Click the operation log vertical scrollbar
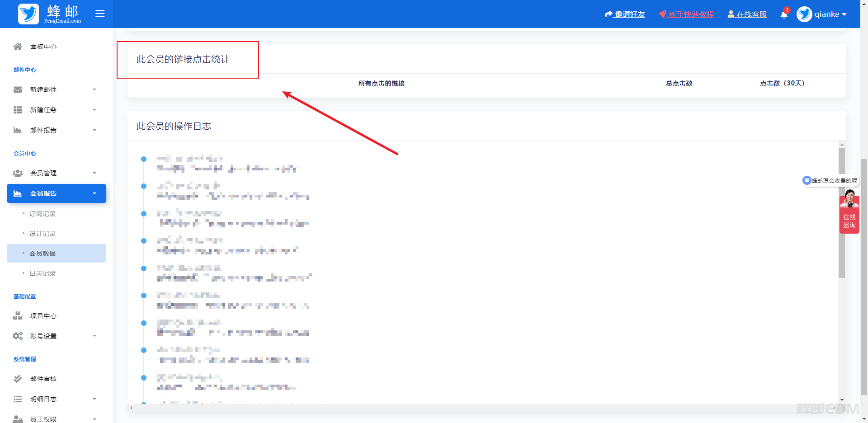868x423 pixels. 842,213
